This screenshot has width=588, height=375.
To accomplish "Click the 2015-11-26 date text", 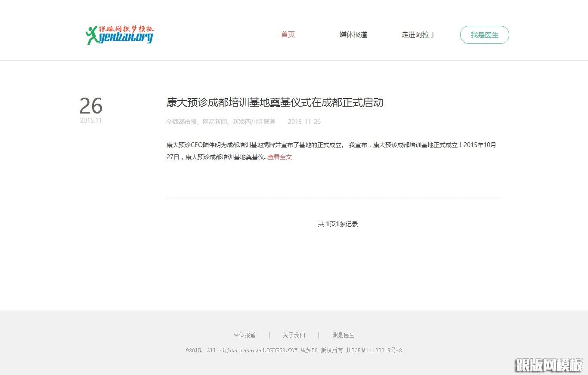I will click(x=304, y=122).
